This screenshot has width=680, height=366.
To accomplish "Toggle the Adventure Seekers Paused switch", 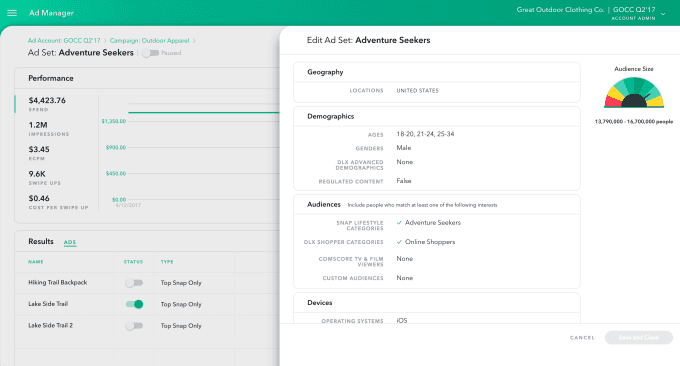I will tap(150, 53).
